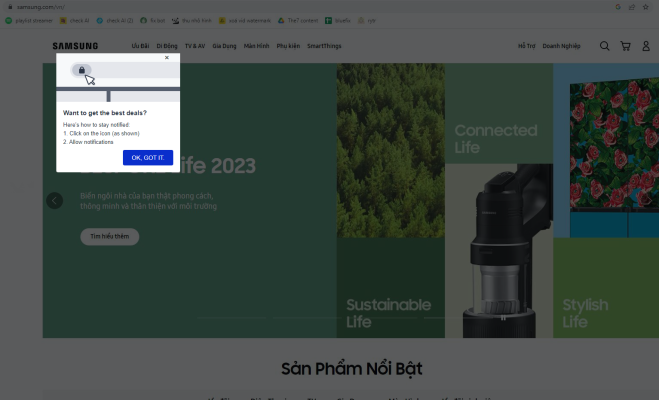Screen dimensions: 659x400
Task: Click the site lock icon beside URL
Action: pyautogui.click(x=10, y=7)
